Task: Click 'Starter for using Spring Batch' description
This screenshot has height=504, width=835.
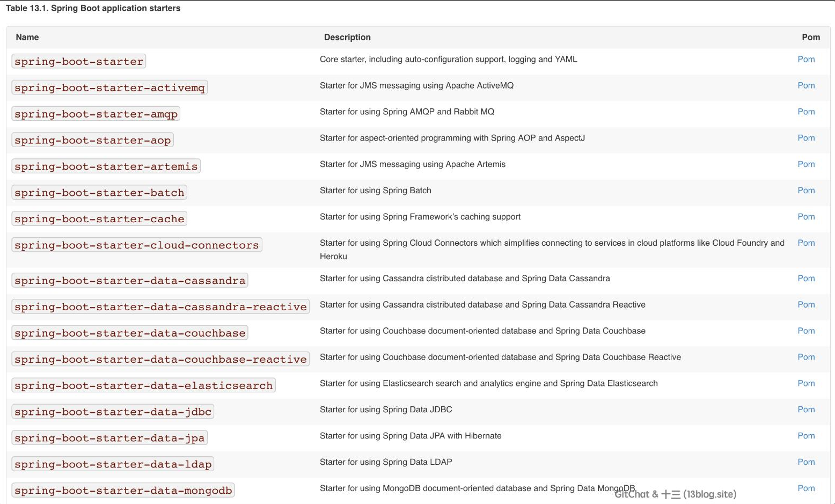Action: pyautogui.click(x=376, y=191)
